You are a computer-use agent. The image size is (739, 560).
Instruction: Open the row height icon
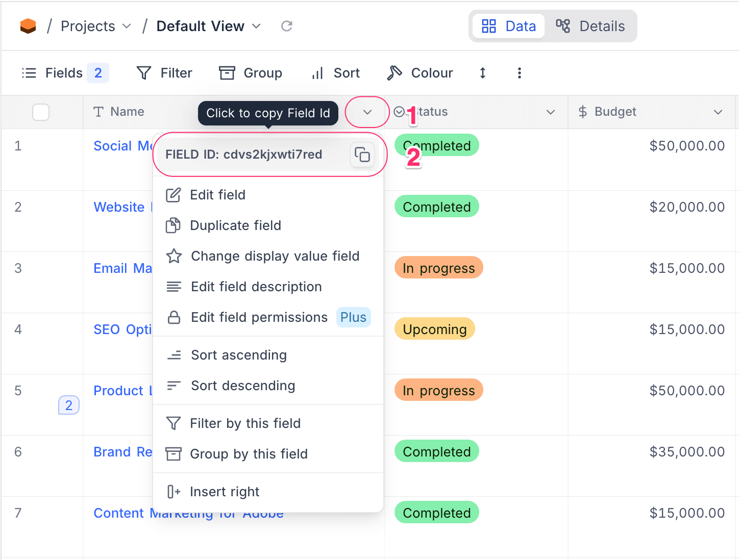pyautogui.click(x=482, y=73)
